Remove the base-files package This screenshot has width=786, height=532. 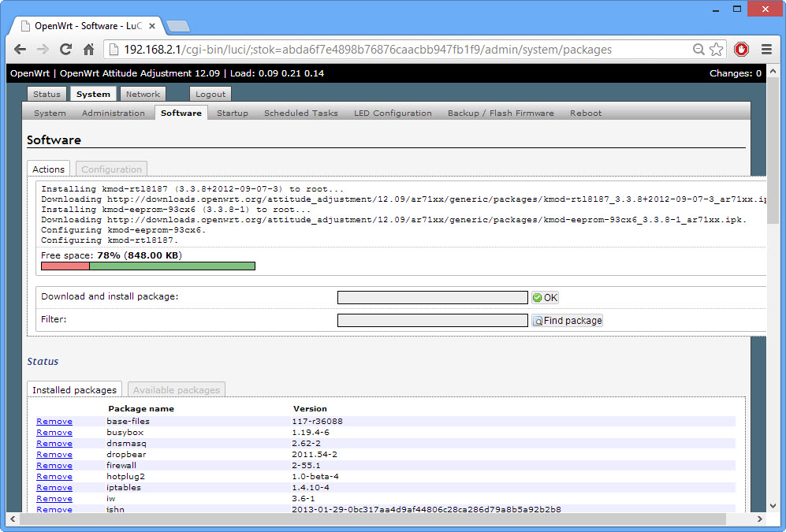tap(54, 422)
